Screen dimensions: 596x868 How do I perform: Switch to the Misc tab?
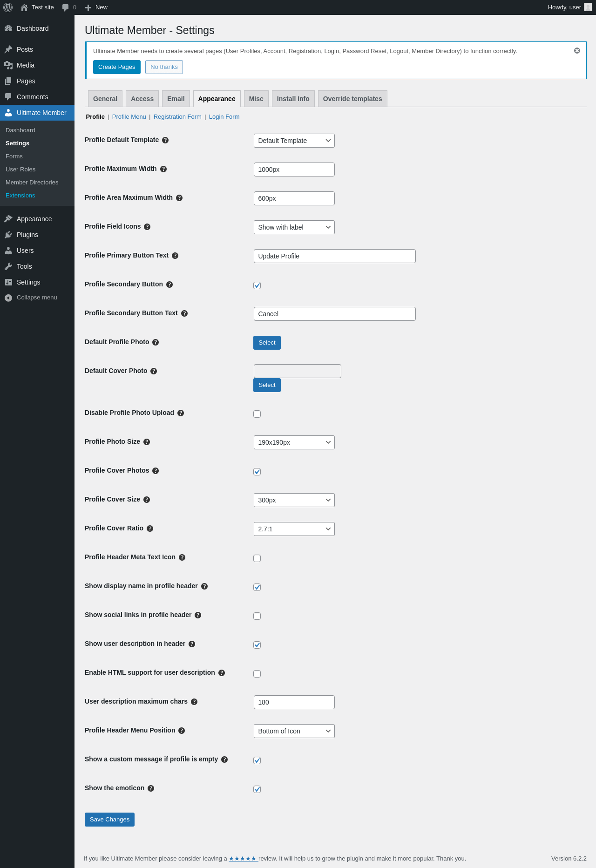coord(256,99)
